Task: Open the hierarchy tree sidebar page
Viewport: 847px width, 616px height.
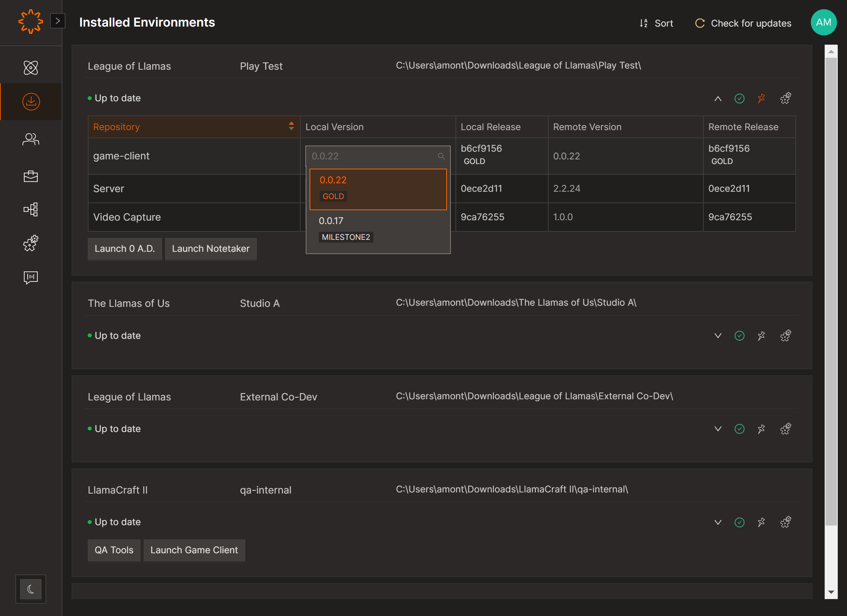Action: pyautogui.click(x=31, y=209)
